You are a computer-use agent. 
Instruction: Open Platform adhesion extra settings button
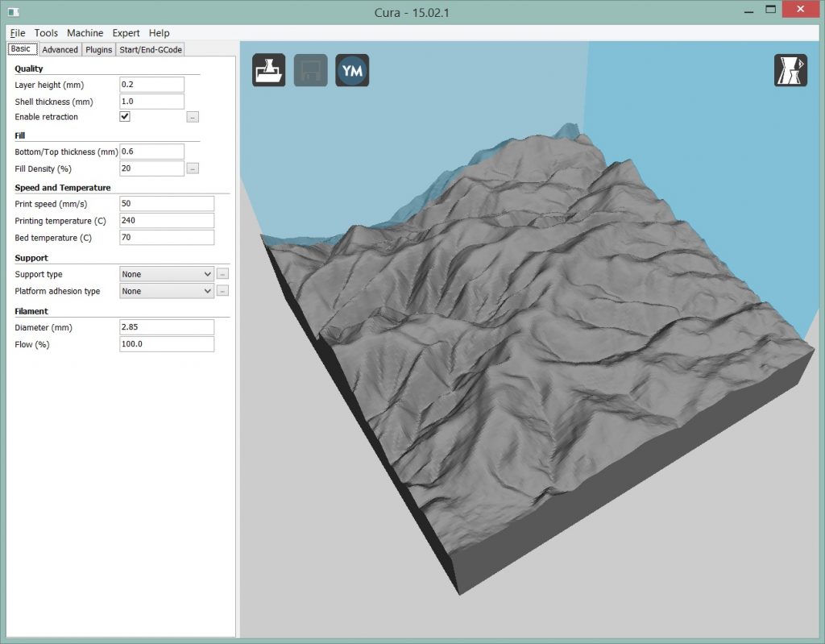(x=223, y=291)
